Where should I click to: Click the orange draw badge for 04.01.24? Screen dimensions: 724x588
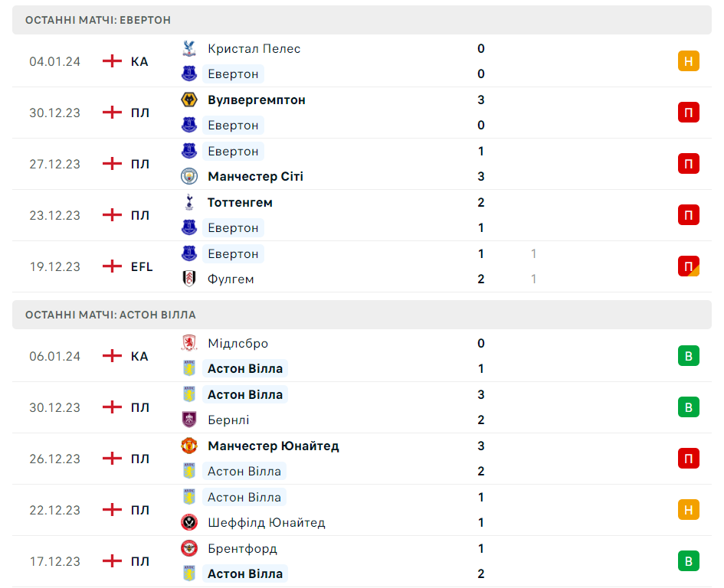(x=688, y=61)
